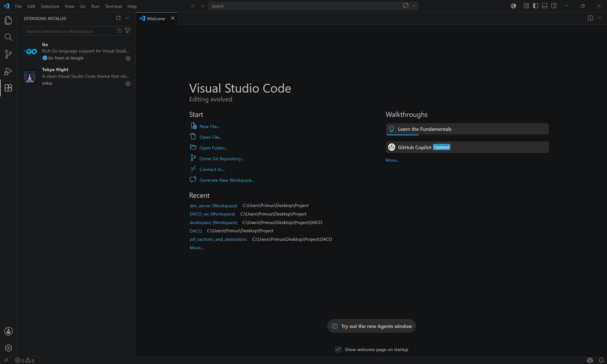Toggle the bottom panel visibility

(x=545, y=6)
